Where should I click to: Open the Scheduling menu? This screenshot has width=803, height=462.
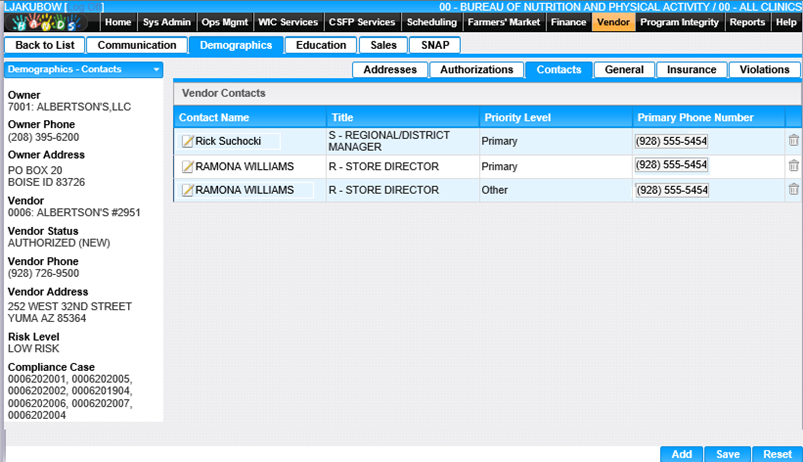click(x=432, y=23)
